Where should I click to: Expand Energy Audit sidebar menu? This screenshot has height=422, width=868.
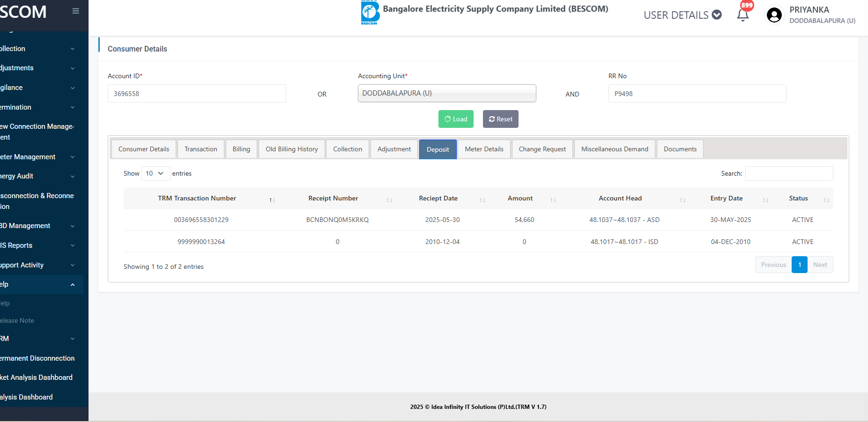coord(37,176)
